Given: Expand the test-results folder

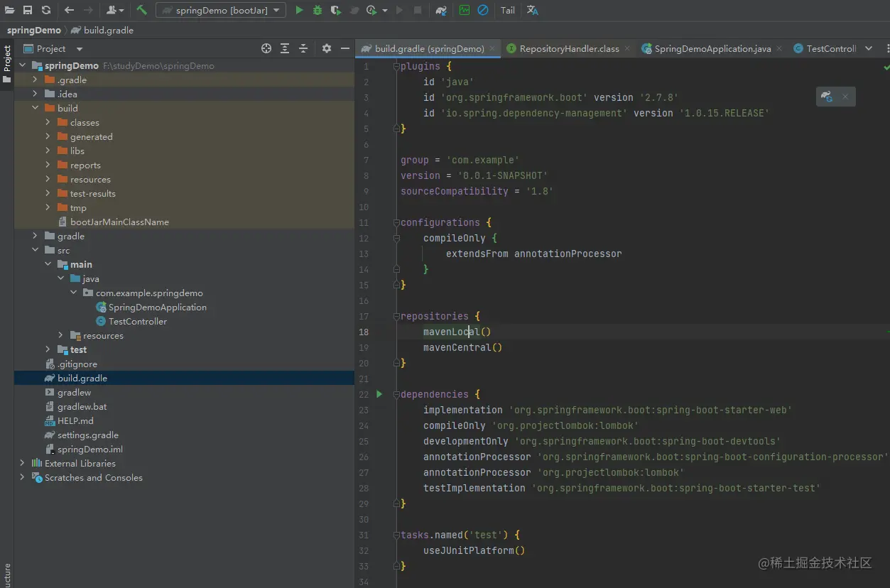Looking at the screenshot, I should (x=48, y=193).
